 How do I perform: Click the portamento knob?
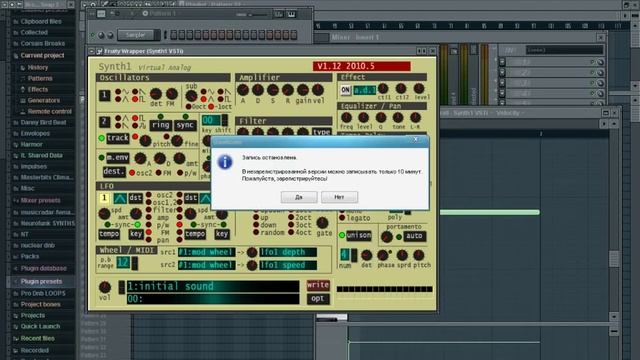[x=387, y=236]
